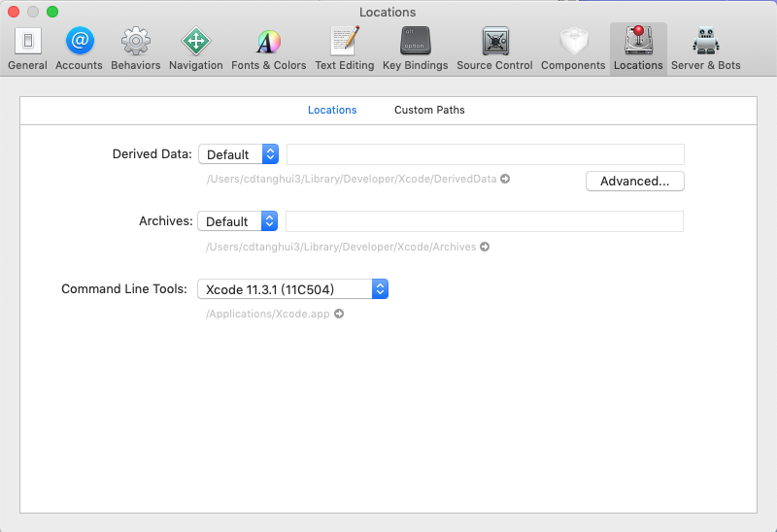Switch to the Custom Paths tab

click(x=429, y=110)
